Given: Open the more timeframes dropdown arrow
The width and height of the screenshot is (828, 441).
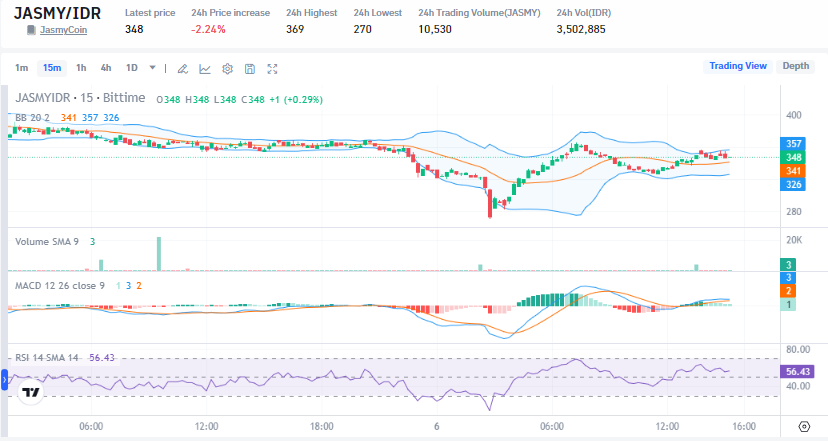Looking at the screenshot, I should (152, 68).
